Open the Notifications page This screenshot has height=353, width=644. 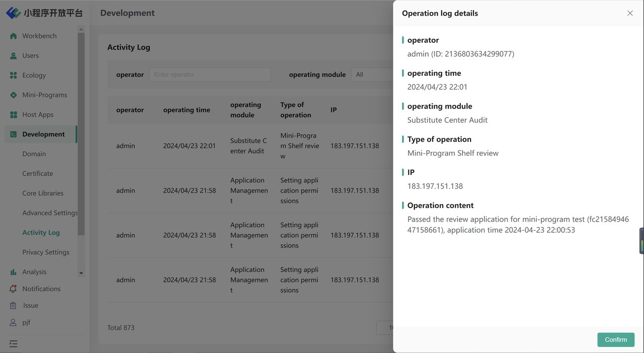(x=41, y=289)
